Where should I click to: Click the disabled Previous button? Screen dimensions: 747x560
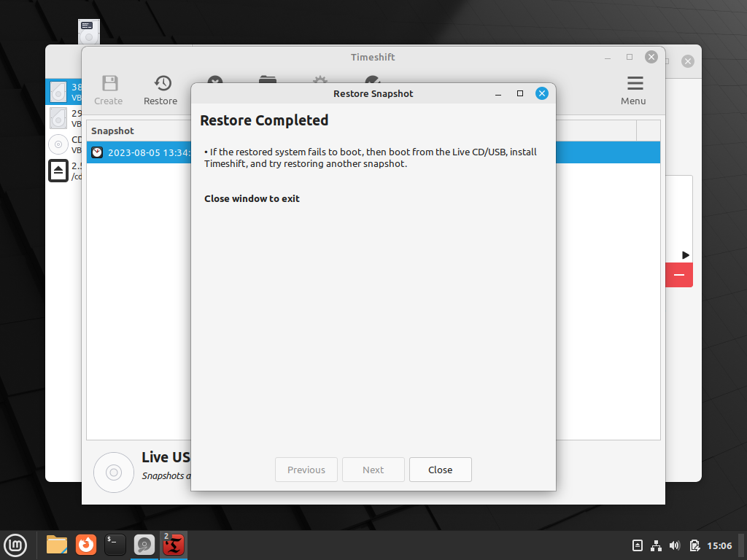(306, 470)
